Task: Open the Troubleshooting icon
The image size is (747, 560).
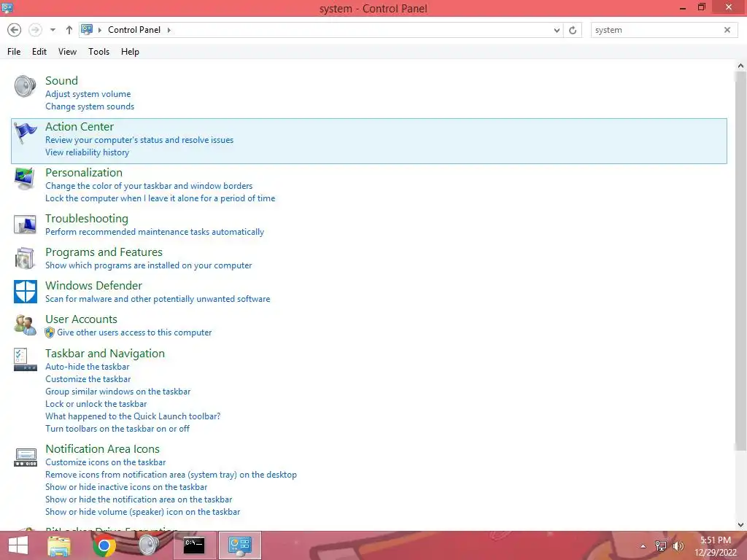Action: point(25,225)
